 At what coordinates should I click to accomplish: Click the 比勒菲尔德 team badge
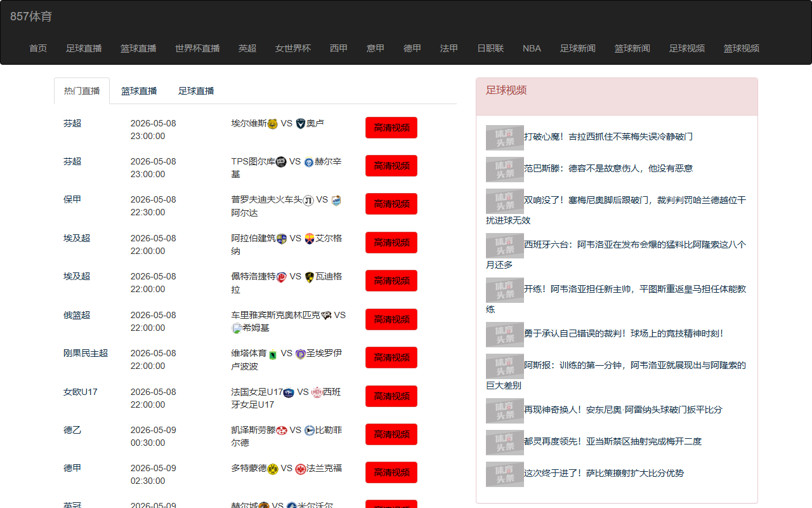tap(310, 431)
